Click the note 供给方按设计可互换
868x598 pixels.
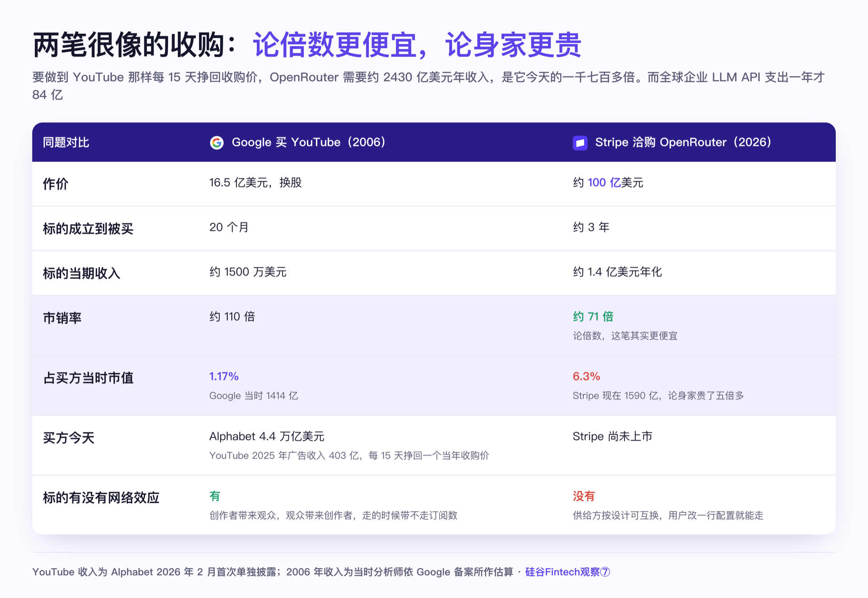615,515
